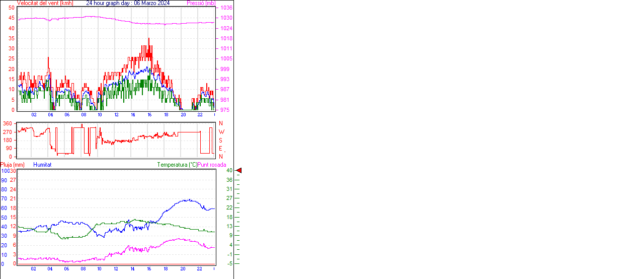Click the red triangle marker beside temperature scale
The height and width of the screenshot is (279, 644).
[239, 171]
